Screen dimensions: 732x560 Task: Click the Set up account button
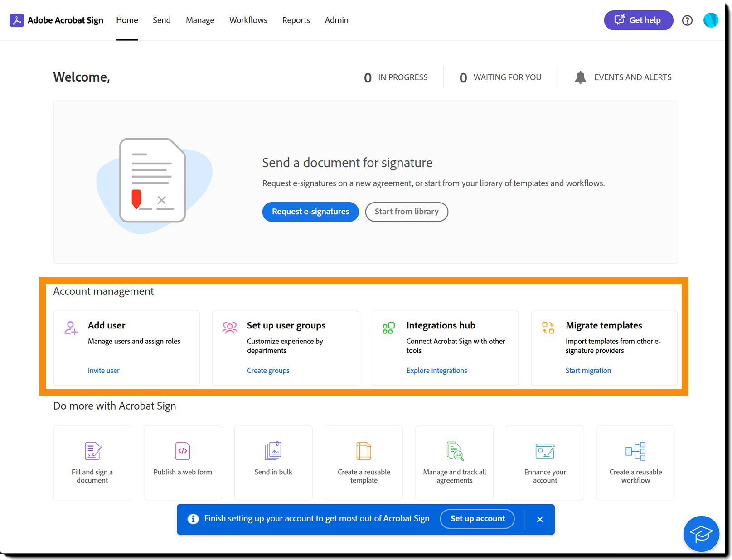click(x=477, y=519)
